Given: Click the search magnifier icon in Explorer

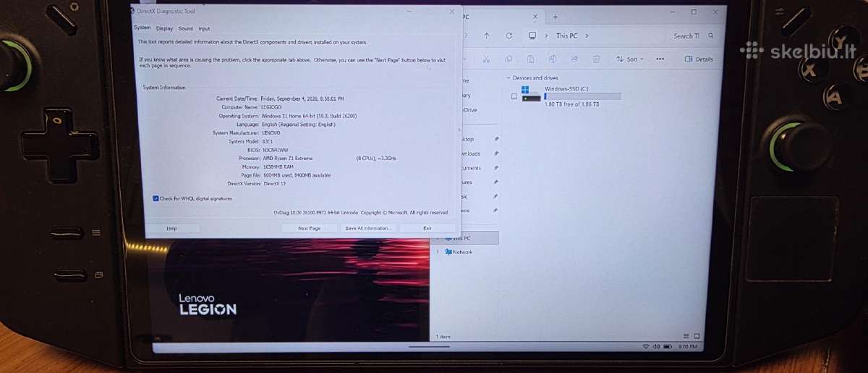Looking at the screenshot, I should (712, 35).
